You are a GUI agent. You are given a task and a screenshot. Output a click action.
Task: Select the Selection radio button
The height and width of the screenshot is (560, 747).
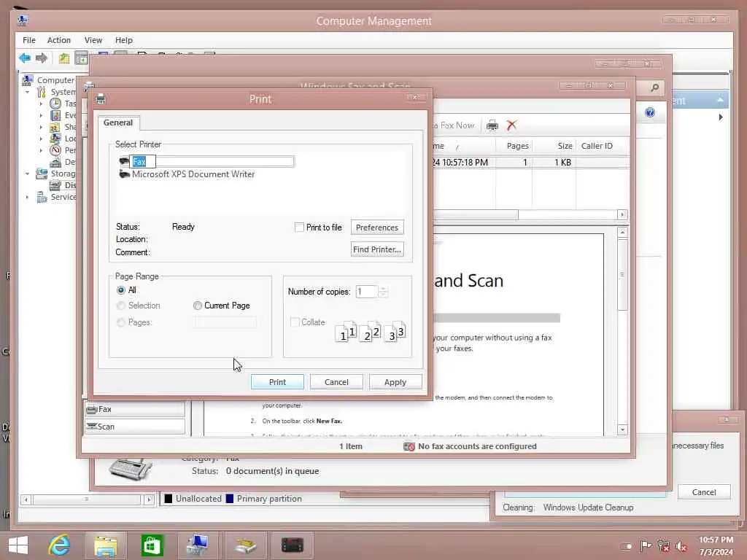[121, 306]
